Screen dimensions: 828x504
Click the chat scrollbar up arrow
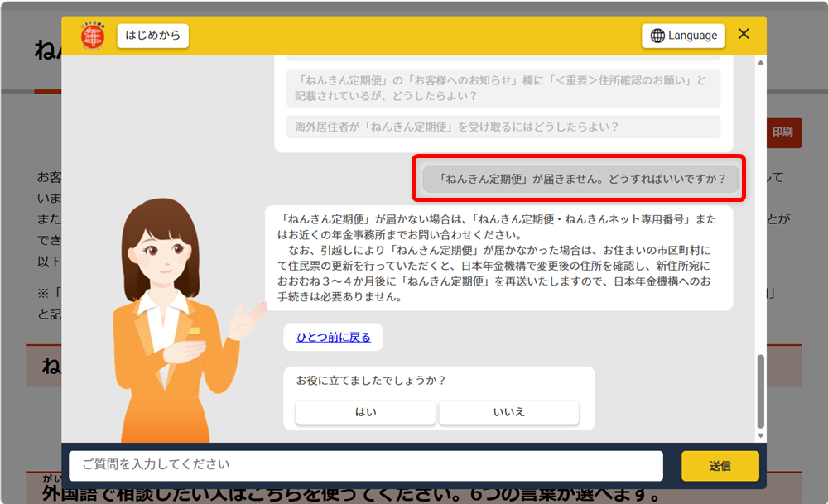(760, 62)
